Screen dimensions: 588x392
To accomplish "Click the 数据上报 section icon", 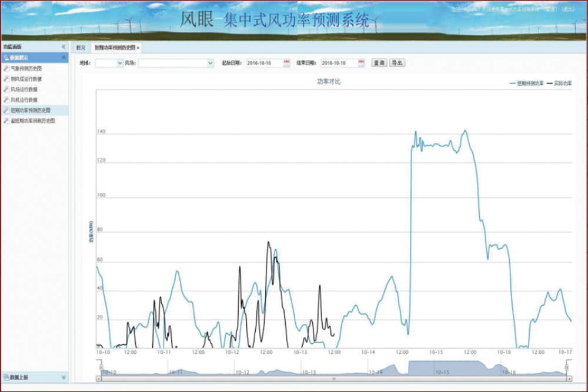I will tap(6, 377).
